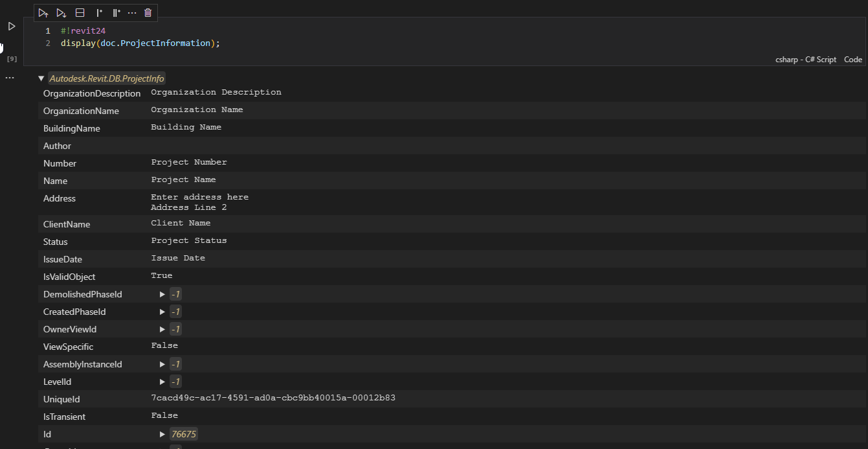Delete the cell with trash icon
The height and width of the screenshot is (449, 868).
tap(148, 12)
